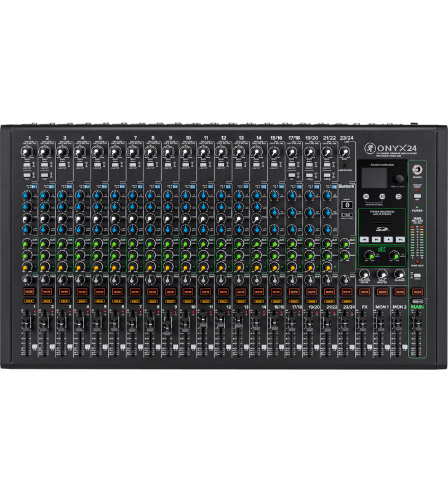Solo channel 8

click(153, 300)
